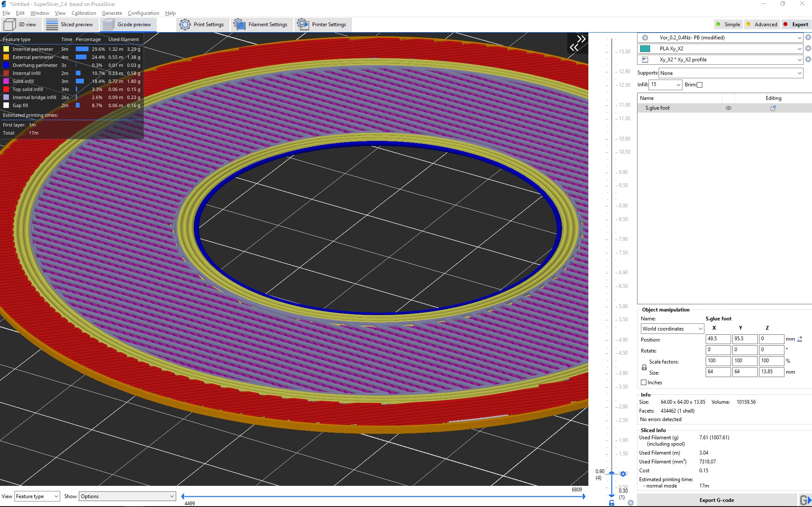Click gear icon next to print profile
This screenshot has width=812, height=507.
point(808,38)
